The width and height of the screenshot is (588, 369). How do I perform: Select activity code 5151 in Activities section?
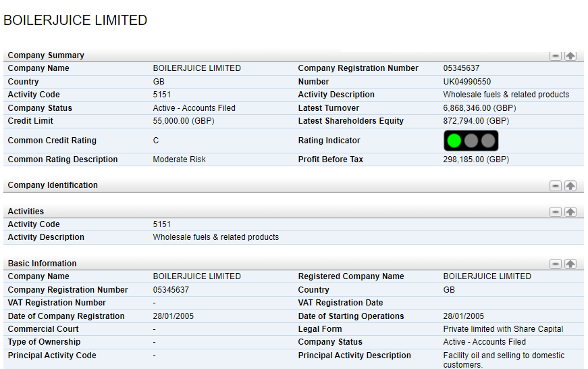pos(161,224)
